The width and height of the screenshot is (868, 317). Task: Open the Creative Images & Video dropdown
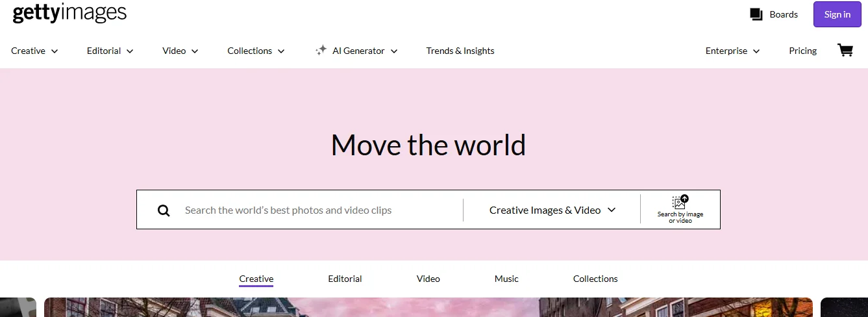pos(552,210)
